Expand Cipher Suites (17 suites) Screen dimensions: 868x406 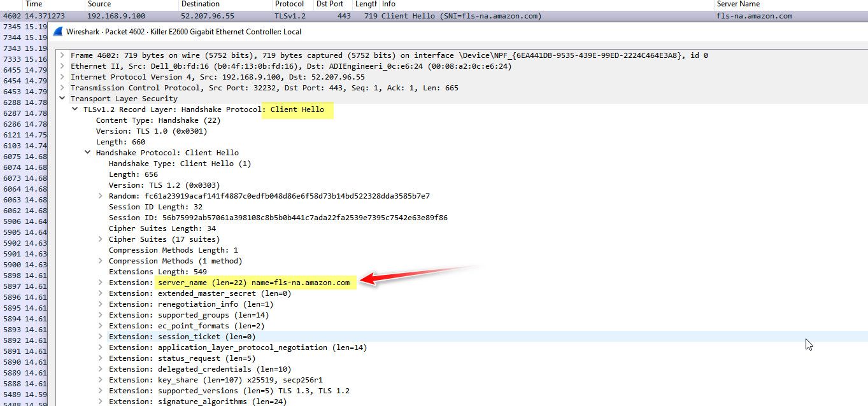[x=100, y=239]
